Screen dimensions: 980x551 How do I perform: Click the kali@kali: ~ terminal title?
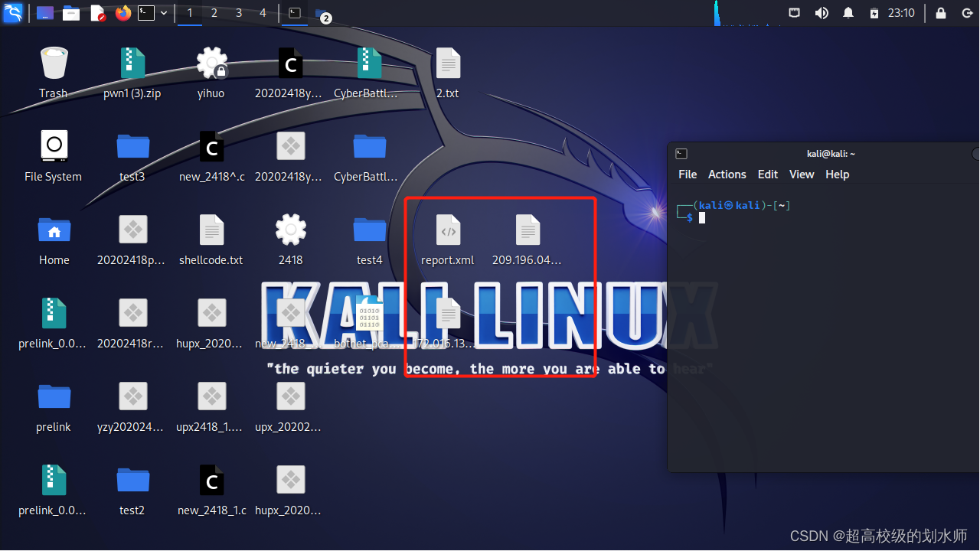(831, 154)
